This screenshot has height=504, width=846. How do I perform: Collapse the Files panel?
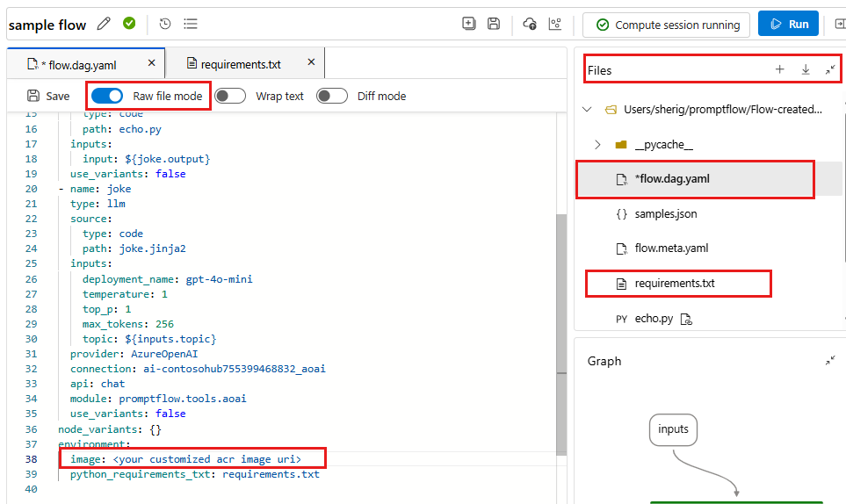pos(830,69)
